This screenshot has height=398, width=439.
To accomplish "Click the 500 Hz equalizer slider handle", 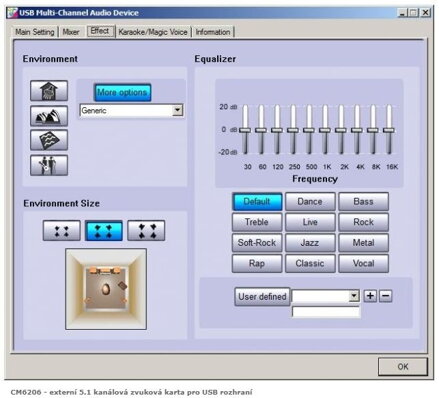I will pyautogui.click(x=309, y=130).
